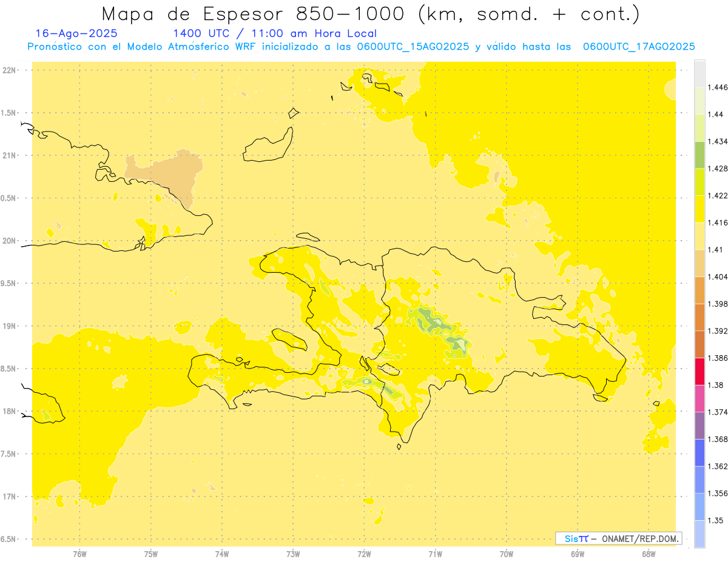Click the legend value "1.374"

point(718,412)
